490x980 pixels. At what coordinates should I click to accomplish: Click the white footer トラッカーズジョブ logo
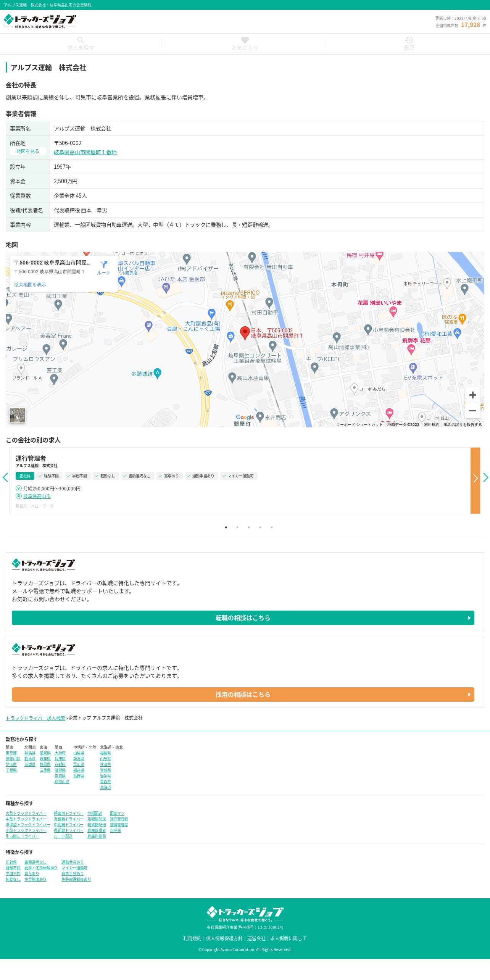tap(245, 914)
